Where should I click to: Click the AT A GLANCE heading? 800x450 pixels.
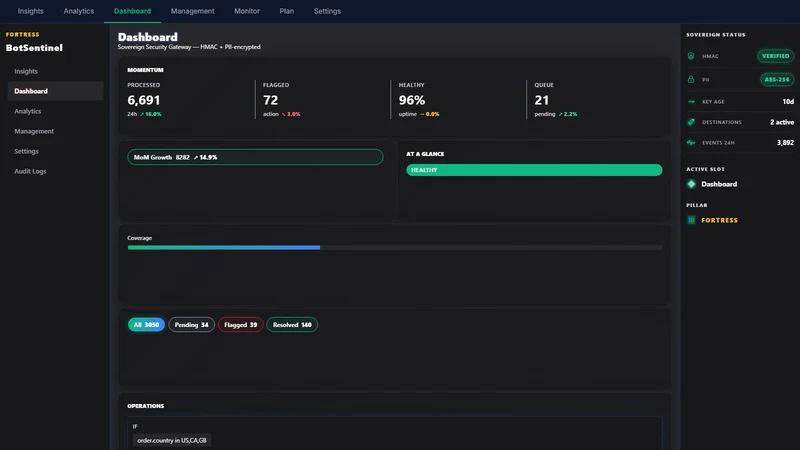425,154
